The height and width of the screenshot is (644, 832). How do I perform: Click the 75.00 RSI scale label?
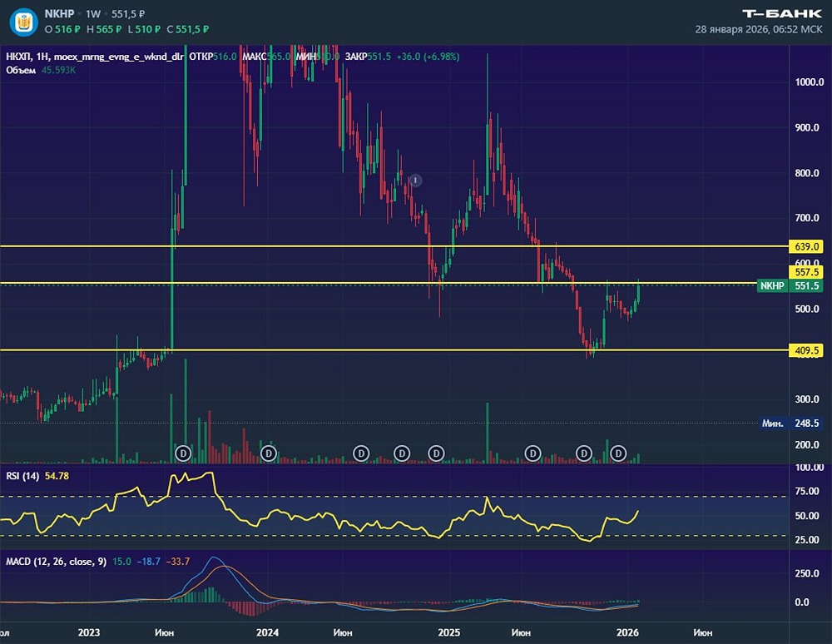tap(807, 492)
